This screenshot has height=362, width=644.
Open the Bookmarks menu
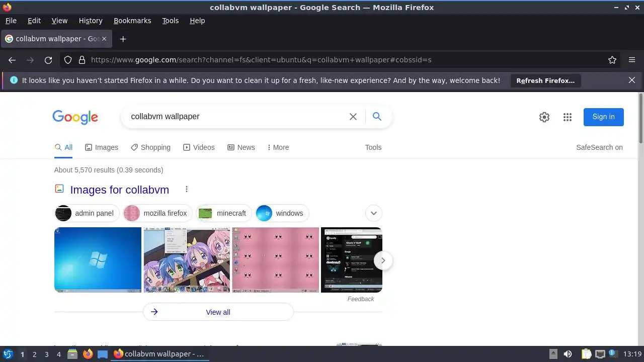[x=132, y=21]
